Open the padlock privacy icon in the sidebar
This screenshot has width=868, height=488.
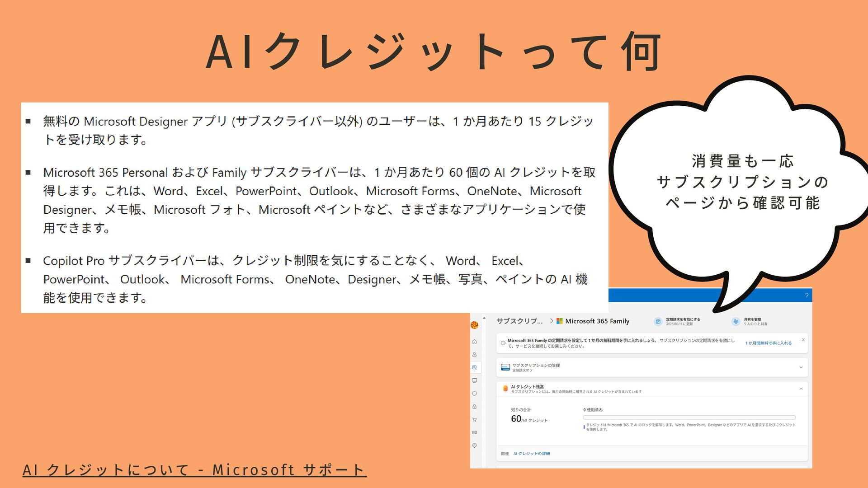point(474,407)
